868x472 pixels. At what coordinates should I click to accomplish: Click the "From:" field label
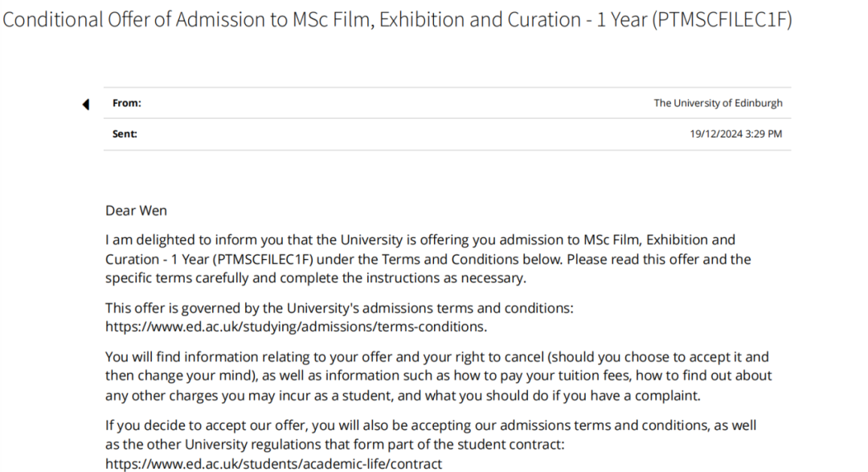point(126,103)
